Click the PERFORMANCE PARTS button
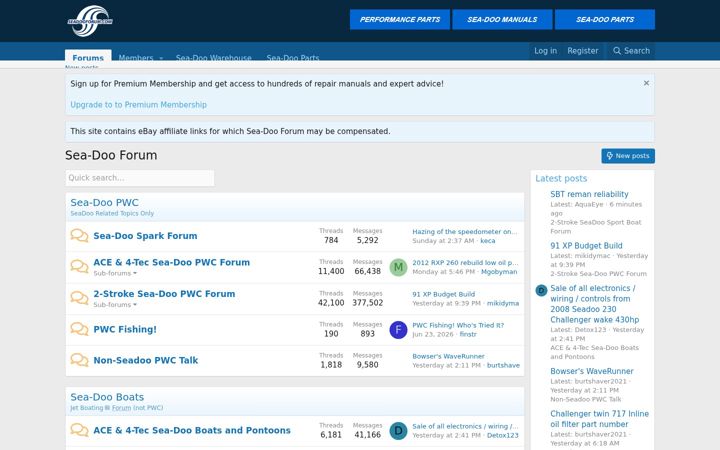This screenshot has height=450, width=720. [399, 19]
